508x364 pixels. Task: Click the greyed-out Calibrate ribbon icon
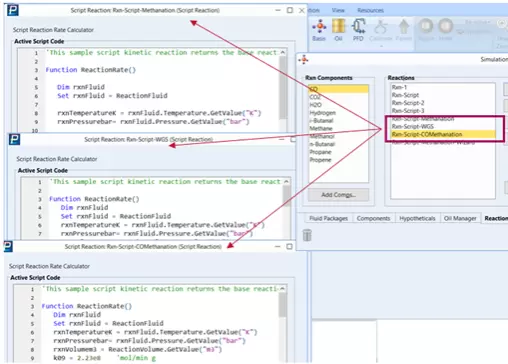coord(381,30)
